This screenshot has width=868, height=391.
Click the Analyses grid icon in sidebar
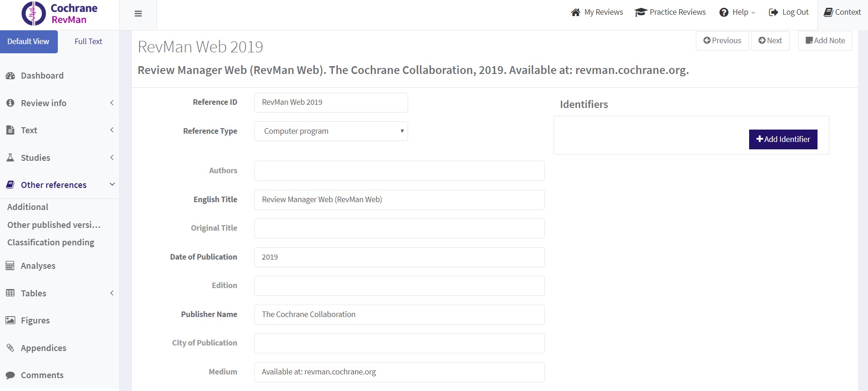click(10, 266)
